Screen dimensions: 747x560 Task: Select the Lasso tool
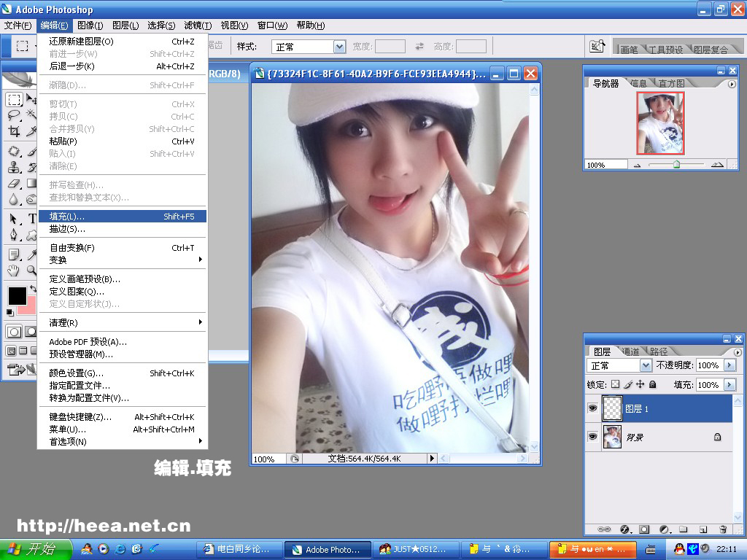point(14,115)
